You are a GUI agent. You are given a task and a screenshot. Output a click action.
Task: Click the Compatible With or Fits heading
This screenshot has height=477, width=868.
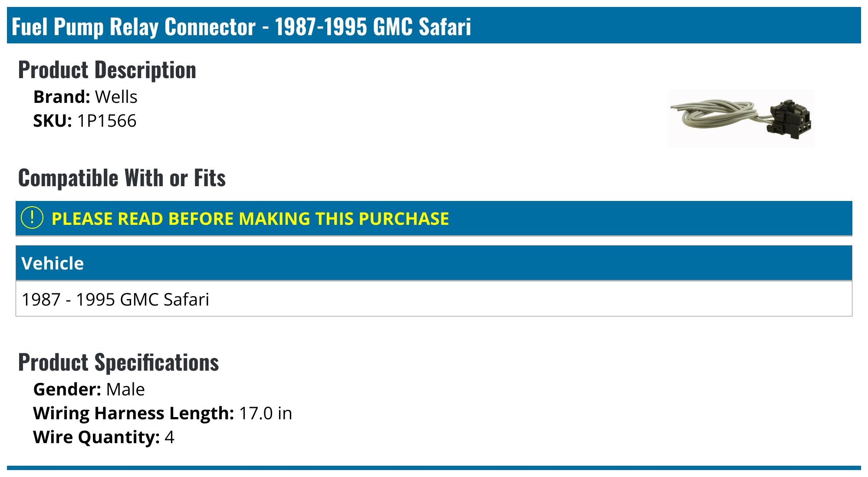[x=122, y=178]
